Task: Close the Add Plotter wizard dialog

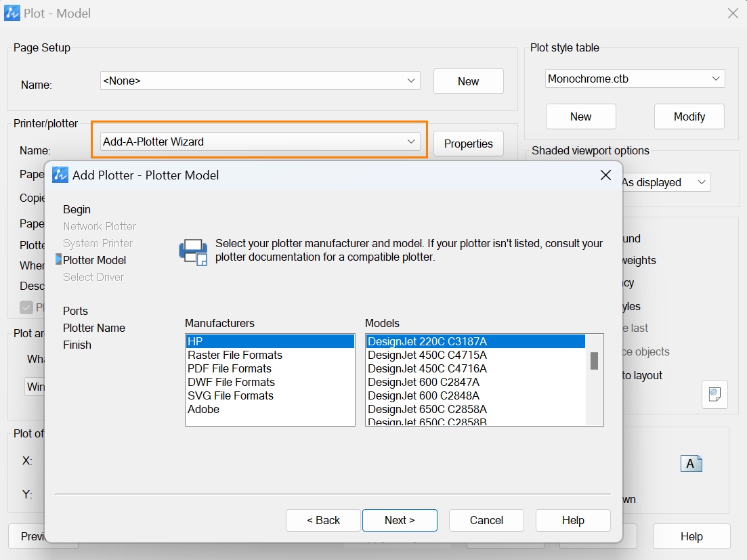Action: pos(605,175)
